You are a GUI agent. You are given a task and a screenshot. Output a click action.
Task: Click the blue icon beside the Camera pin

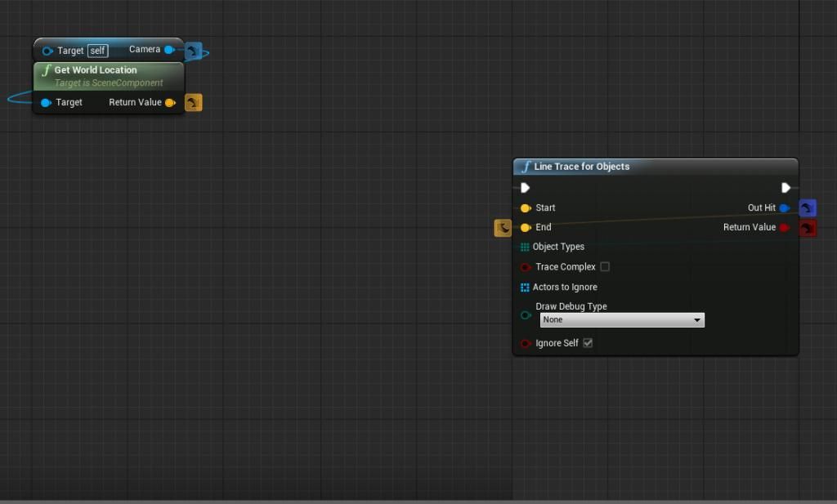click(x=193, y=51)
